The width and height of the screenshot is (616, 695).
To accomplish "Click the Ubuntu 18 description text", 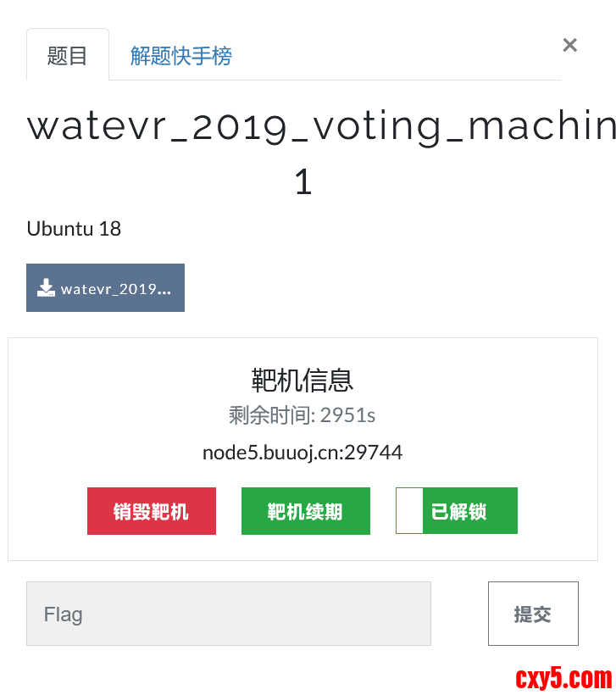I will 74,229.
